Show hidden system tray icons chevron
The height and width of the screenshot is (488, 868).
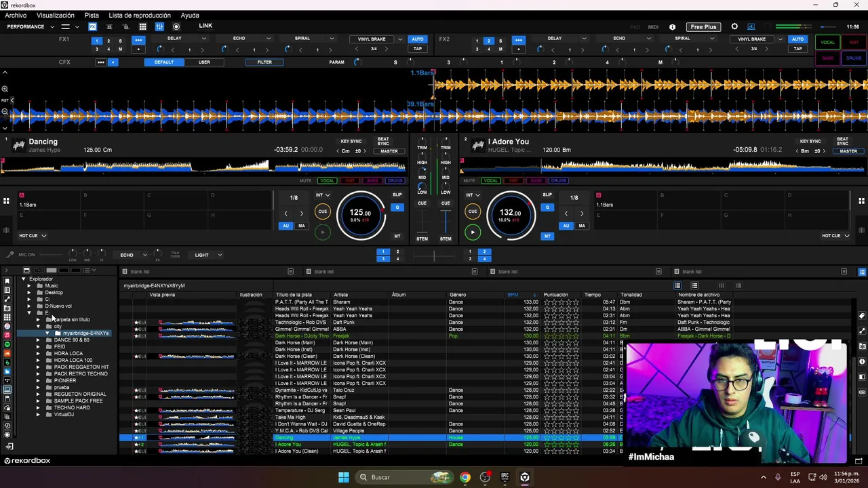[763, 477]
